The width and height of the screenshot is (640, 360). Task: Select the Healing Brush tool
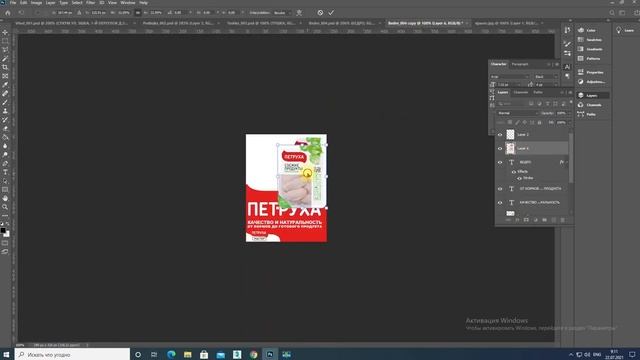click(x=5, y=93)
